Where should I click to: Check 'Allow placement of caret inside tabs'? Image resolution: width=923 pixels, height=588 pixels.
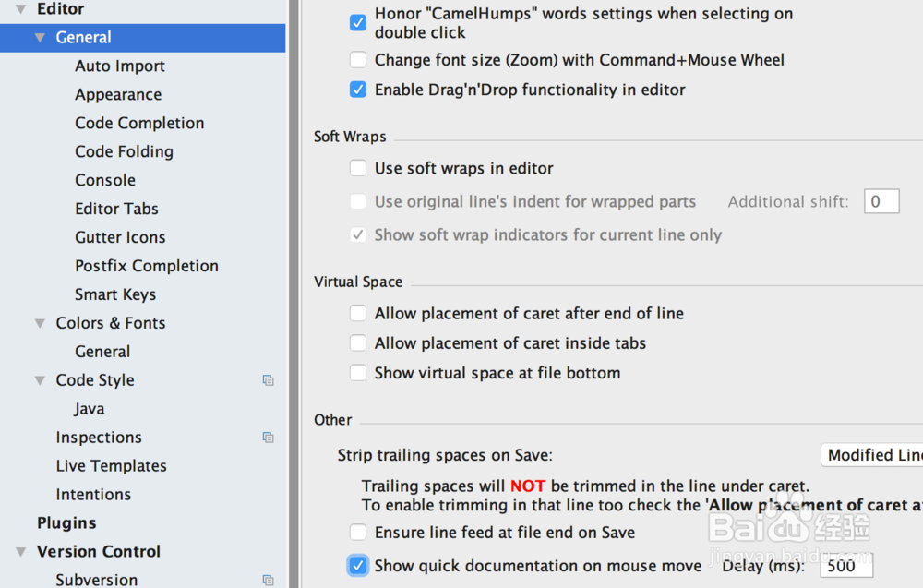358,343
